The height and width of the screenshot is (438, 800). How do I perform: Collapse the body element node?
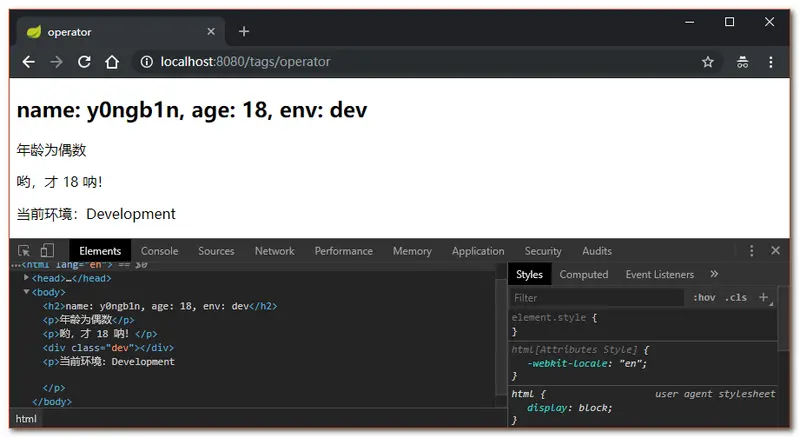point(27,292)
